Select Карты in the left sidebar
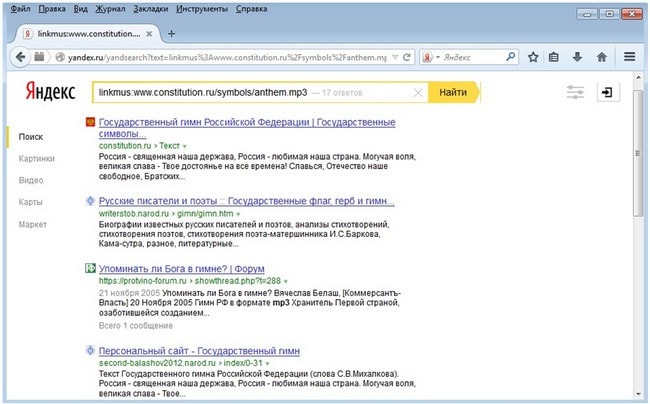The image size is (650, 404). click(30, 202)
